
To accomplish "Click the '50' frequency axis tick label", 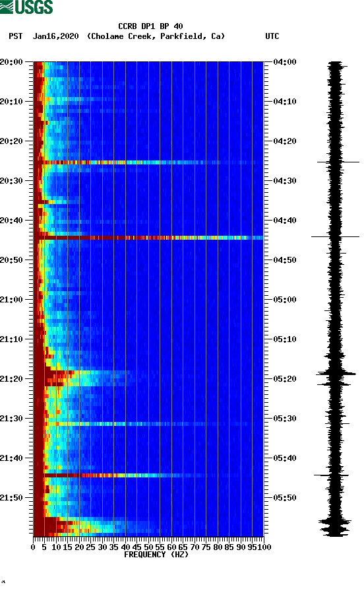I will (148, 547).
